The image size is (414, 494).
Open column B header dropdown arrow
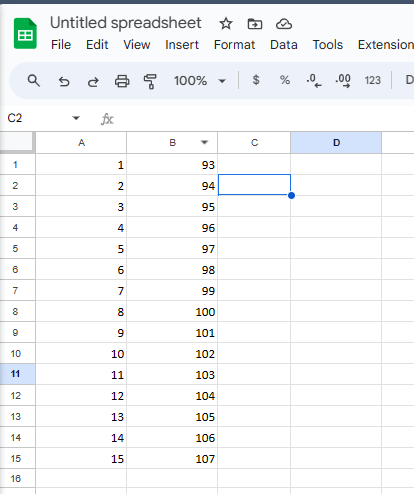tap(204, 143)
